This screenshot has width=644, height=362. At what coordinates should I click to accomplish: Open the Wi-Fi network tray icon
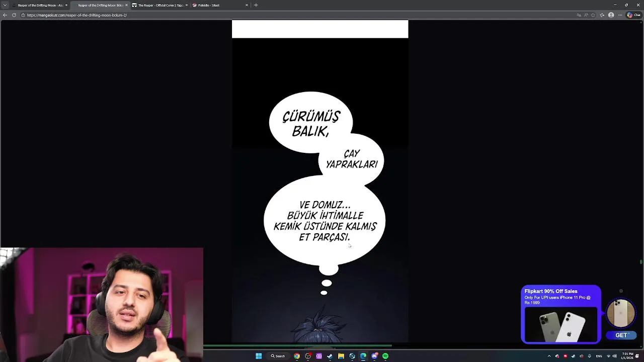608,356
